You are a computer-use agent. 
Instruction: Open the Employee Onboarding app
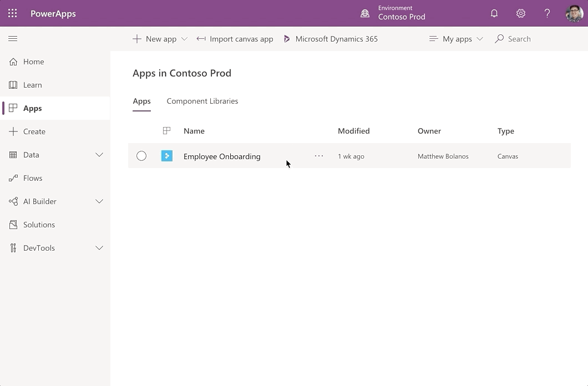[x=222, y=156]
